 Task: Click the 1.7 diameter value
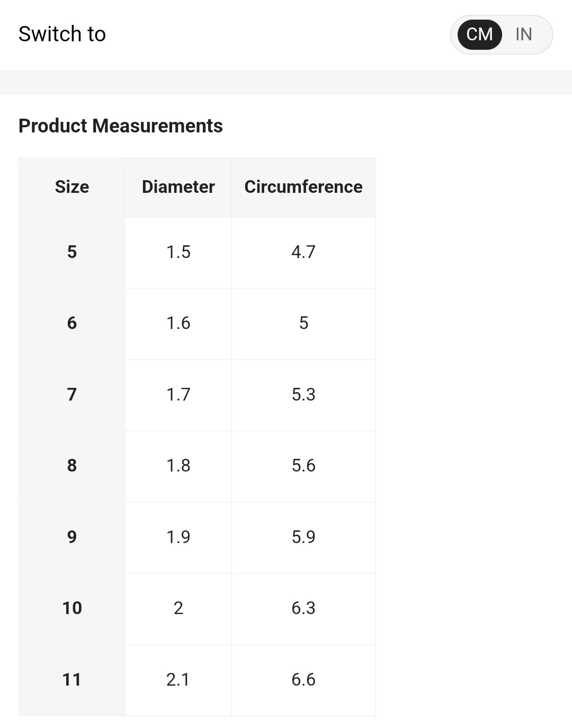tap(178, 395)
